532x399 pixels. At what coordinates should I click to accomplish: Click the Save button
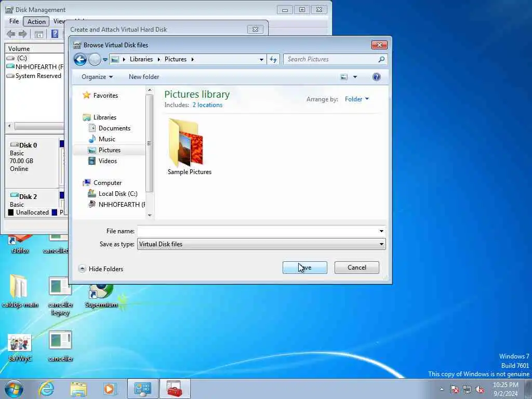tap(304, 268)
